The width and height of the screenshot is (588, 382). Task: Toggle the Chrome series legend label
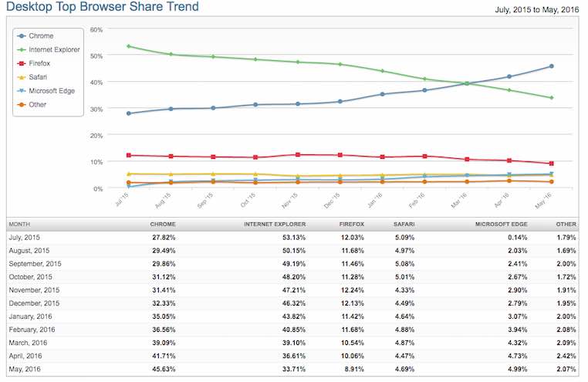[x=40, y=36]
